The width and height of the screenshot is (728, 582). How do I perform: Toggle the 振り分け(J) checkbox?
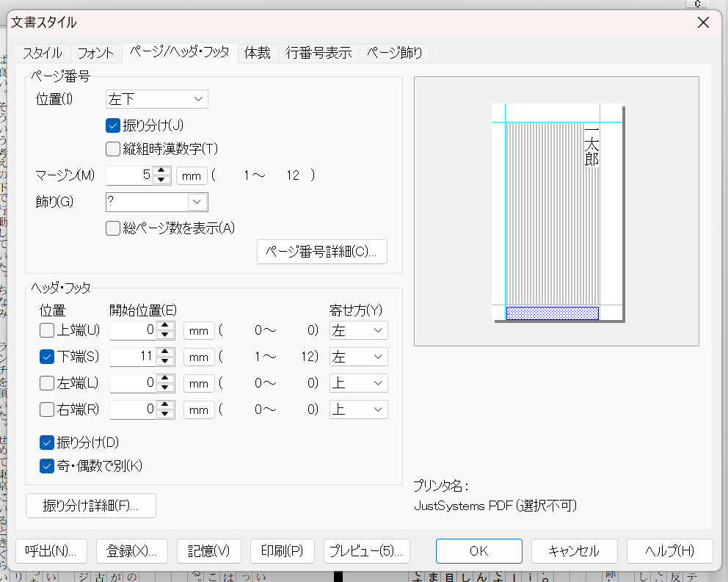(113, 125)
